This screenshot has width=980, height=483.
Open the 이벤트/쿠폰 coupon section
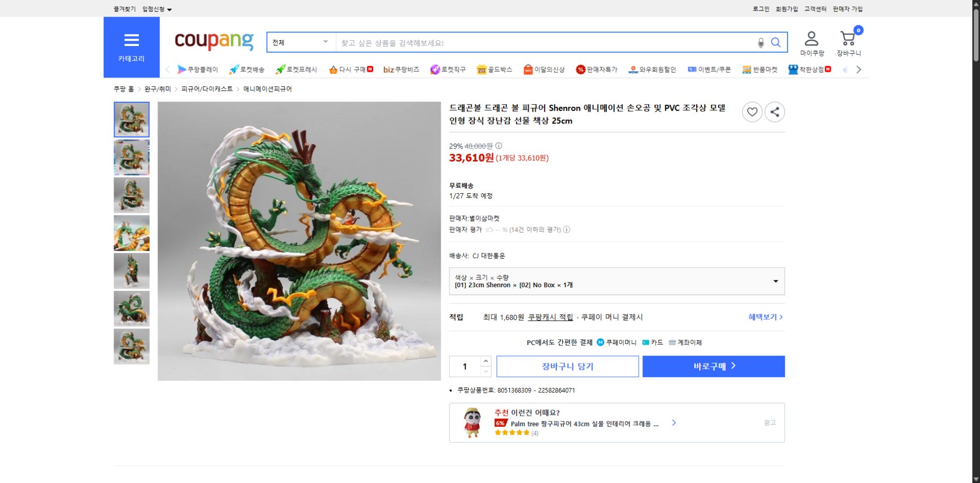(x=692, y=69)
